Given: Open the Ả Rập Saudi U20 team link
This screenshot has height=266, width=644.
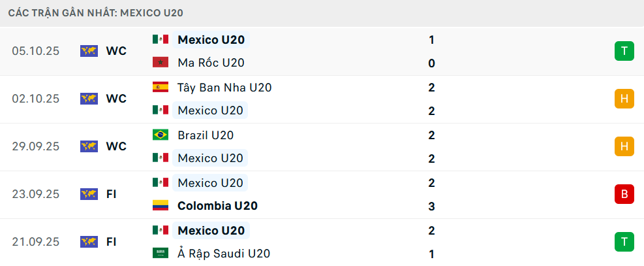Looking at the screenshot, I should click(x=224, y=253).
